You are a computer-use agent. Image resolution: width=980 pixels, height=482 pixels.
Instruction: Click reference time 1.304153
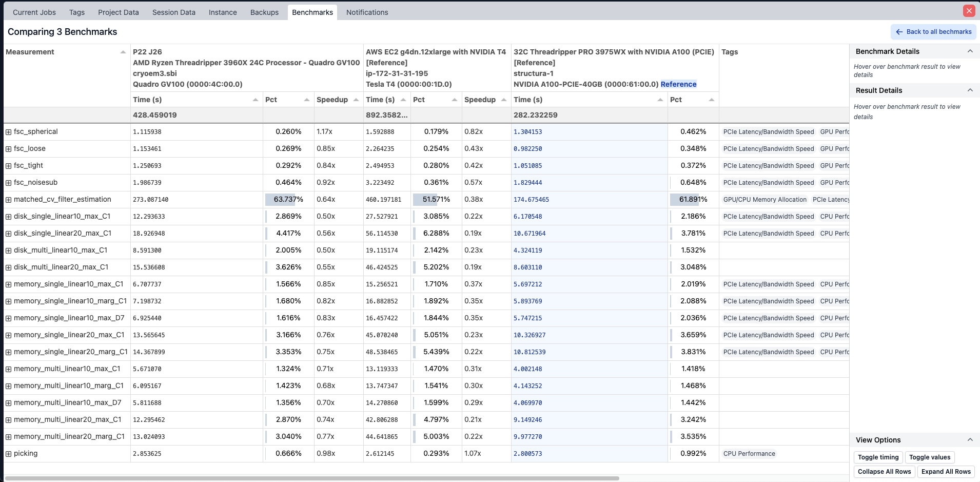(x=527, y=132)
